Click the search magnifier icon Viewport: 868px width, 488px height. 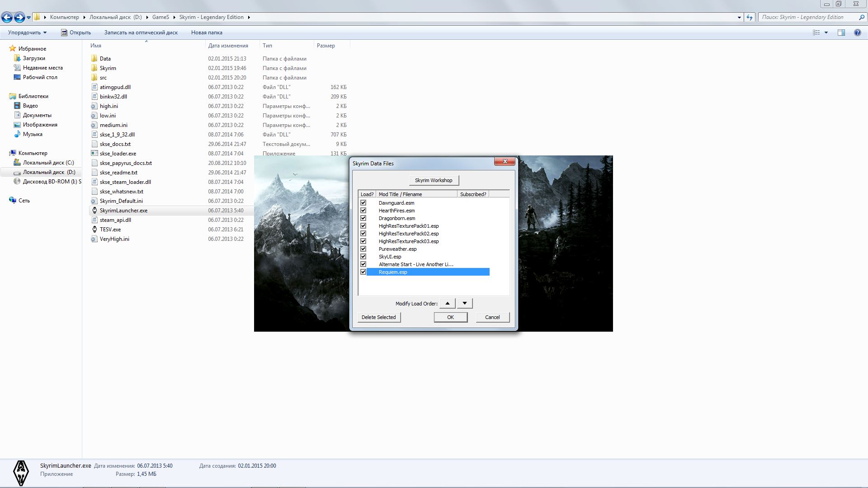click(861, 17)
